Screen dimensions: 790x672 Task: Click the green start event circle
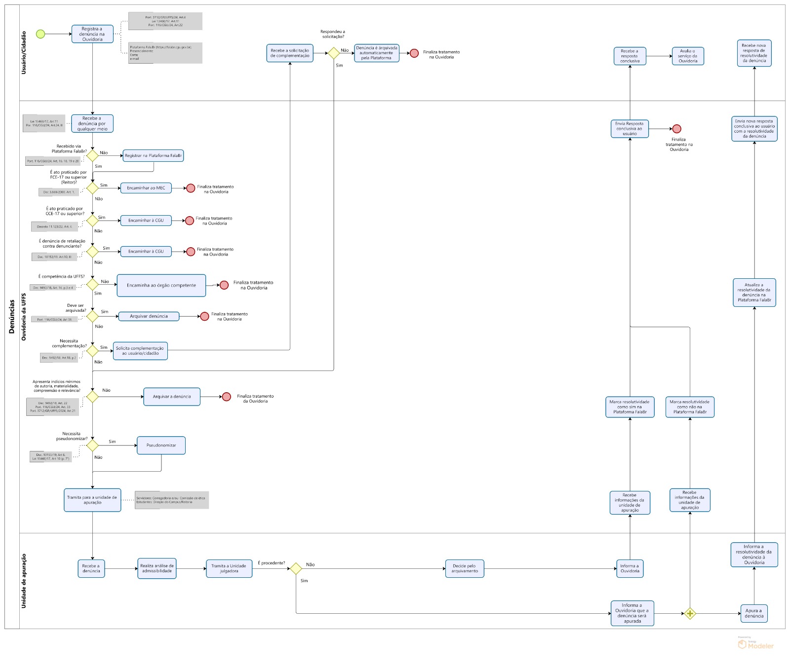pyautogui.click(x=40, y=34)
